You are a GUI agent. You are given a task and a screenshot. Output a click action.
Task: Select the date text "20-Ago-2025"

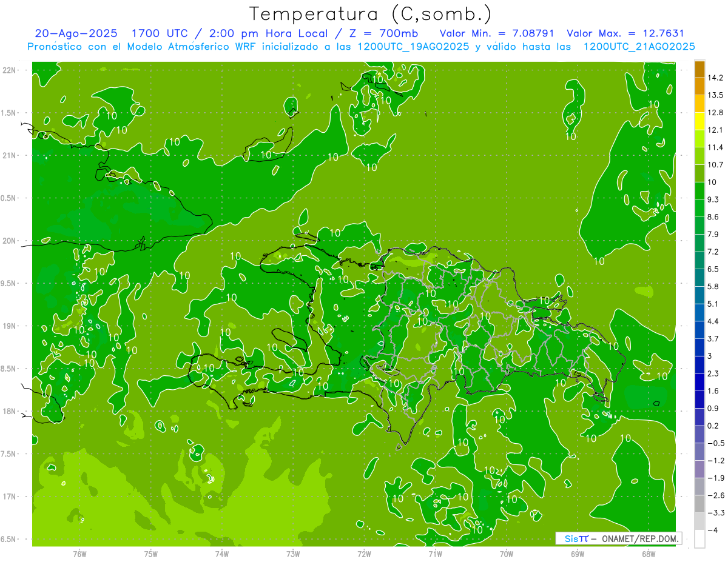pyautogui.click(x=76, y=33)
